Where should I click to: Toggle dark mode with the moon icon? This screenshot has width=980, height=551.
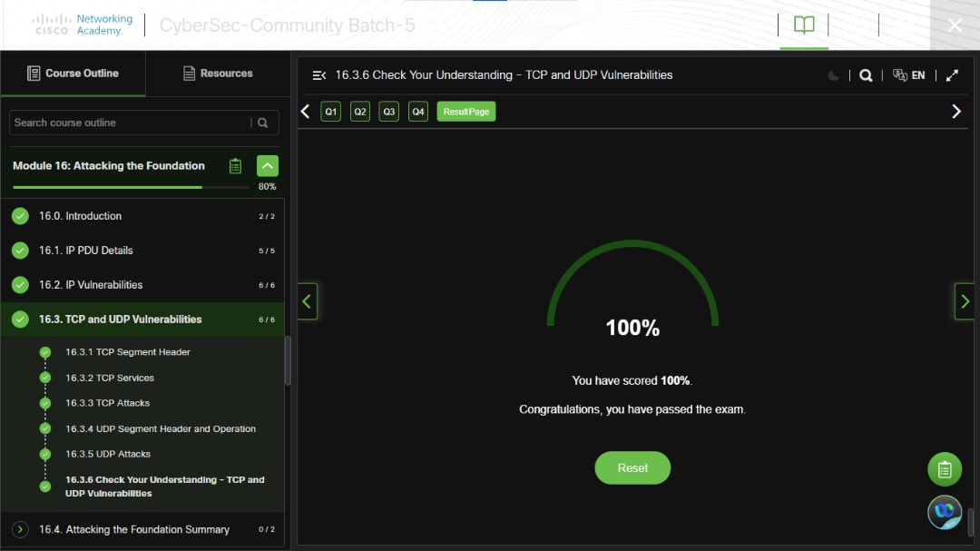coord(834,75)
